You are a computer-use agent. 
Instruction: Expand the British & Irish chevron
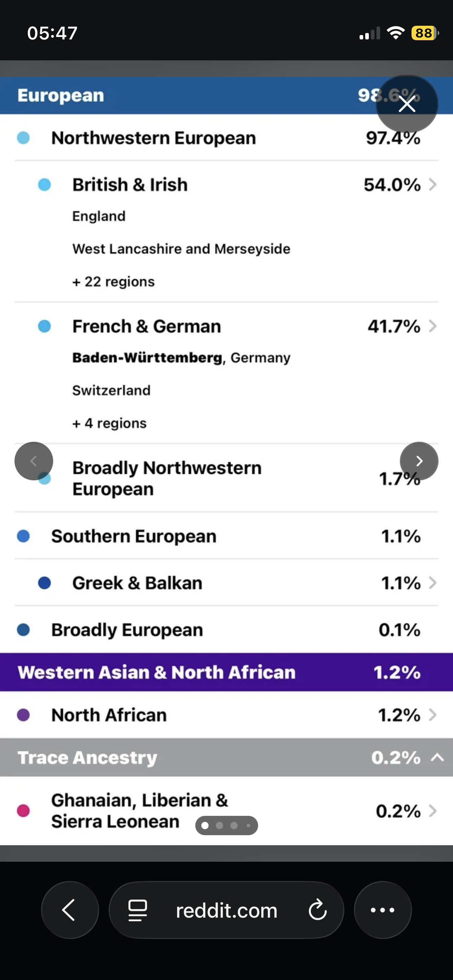pos(433,185)
